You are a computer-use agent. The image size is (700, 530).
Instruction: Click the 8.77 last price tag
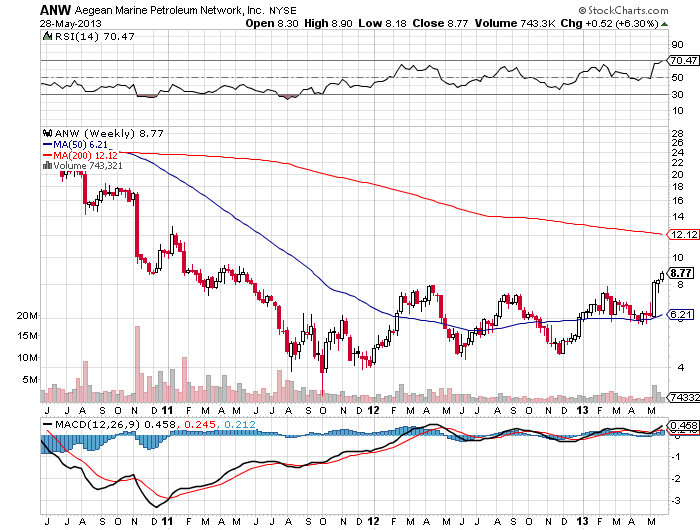(x=681, y=273)
